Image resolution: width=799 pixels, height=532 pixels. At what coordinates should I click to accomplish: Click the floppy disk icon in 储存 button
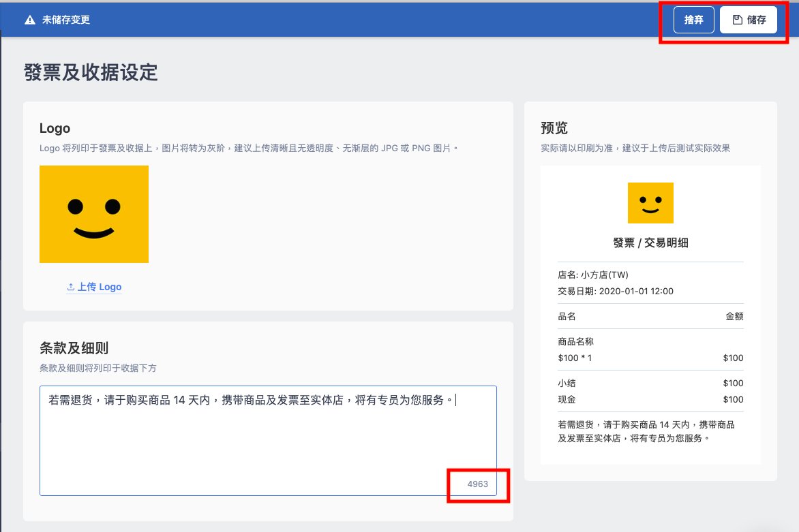pos(737,20)
